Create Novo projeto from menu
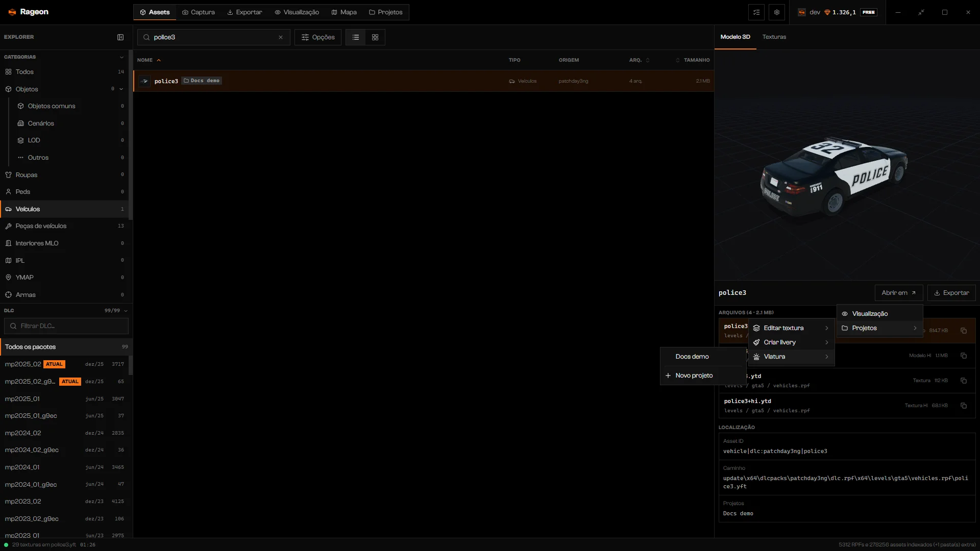The height and width of the screenshot is (551, 980). click(703, 375)
